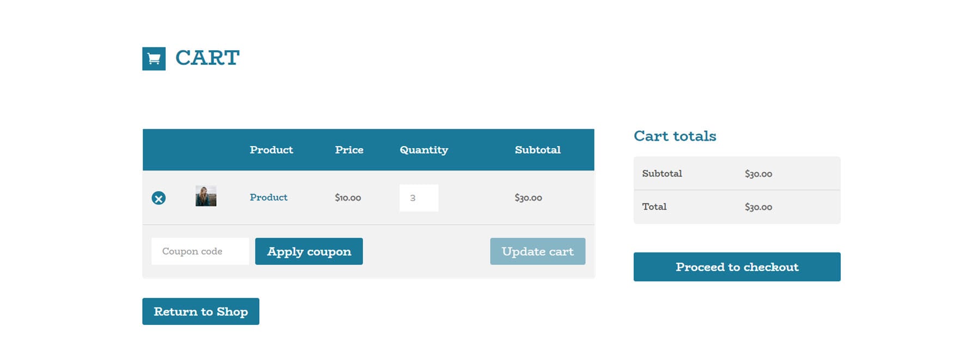Click the $10.00 price cell
Viewport: 980px width, 356px height.
point(347,198)
